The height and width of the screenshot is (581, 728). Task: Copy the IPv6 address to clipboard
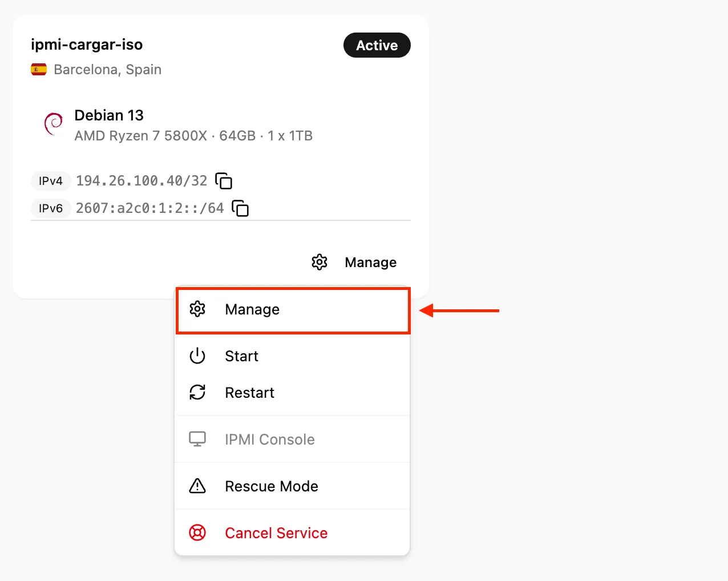(x=240, y=208)
